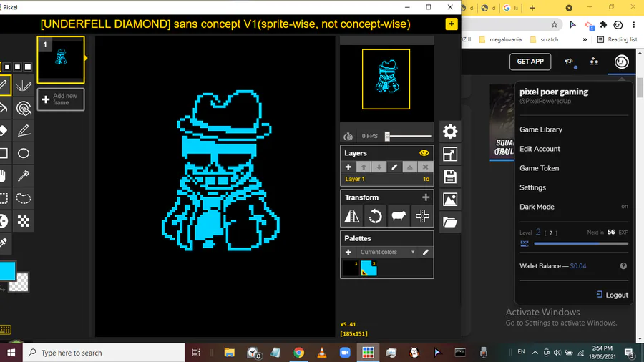
Task: Show hidden system tray icons chevron
Action: (535, 352)
